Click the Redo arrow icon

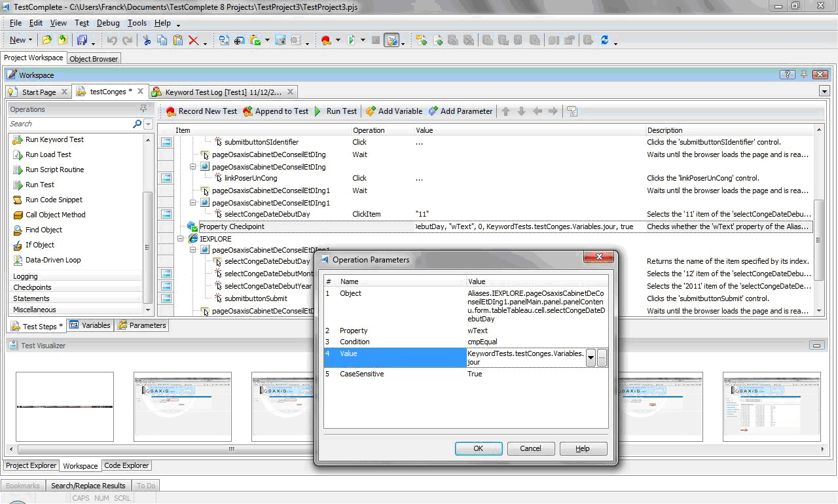click(x=127, y=40)
